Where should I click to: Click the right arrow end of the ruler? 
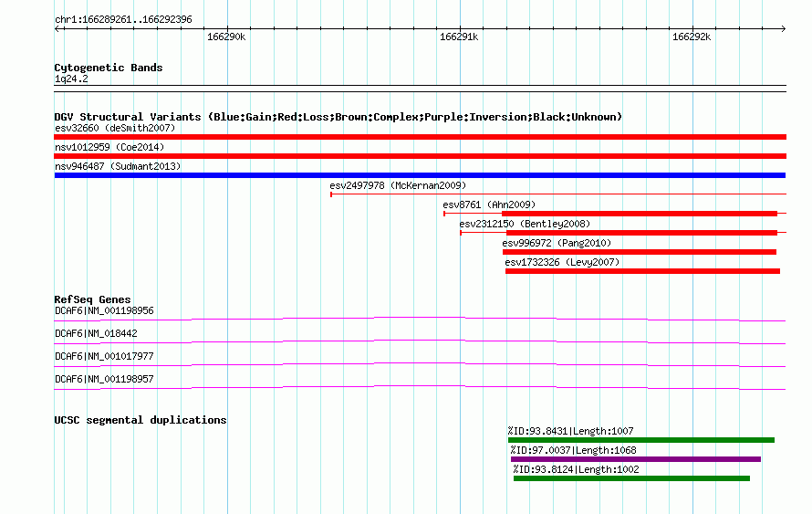783,28
